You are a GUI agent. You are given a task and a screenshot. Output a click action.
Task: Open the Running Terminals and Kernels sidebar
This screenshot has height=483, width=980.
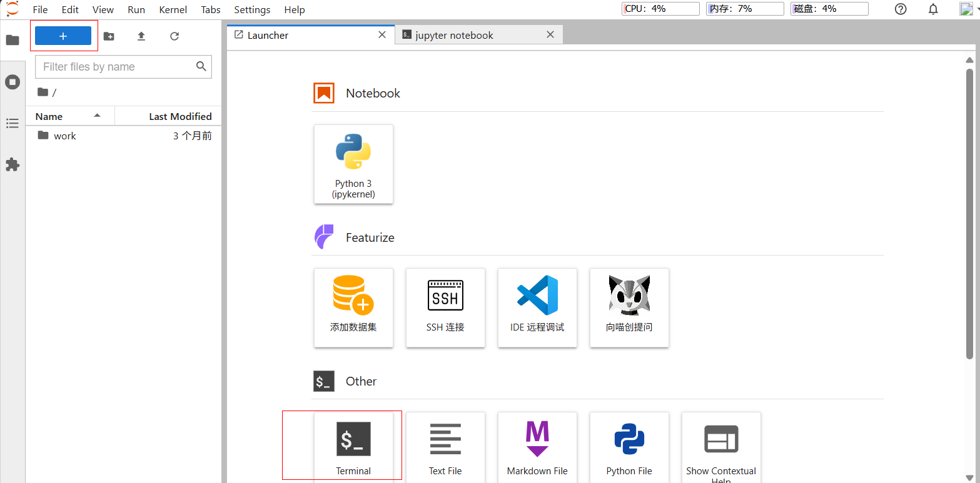13,82
